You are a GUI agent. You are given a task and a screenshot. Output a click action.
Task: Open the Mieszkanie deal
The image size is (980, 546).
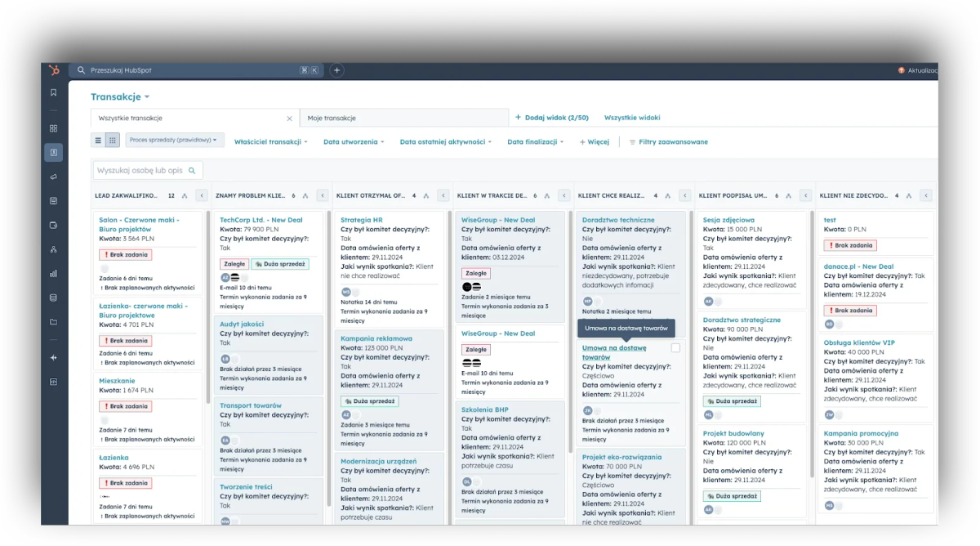pyautogui.click(x=117, y=381)
